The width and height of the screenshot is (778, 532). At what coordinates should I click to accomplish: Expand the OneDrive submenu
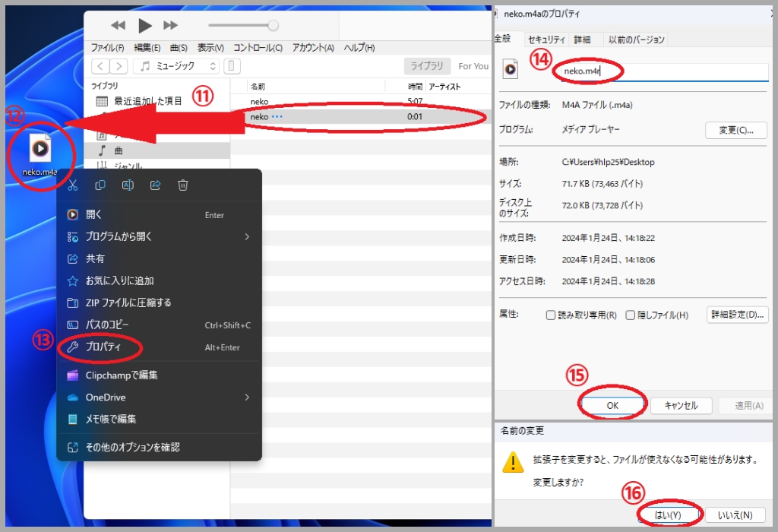[x=160, y=397]
